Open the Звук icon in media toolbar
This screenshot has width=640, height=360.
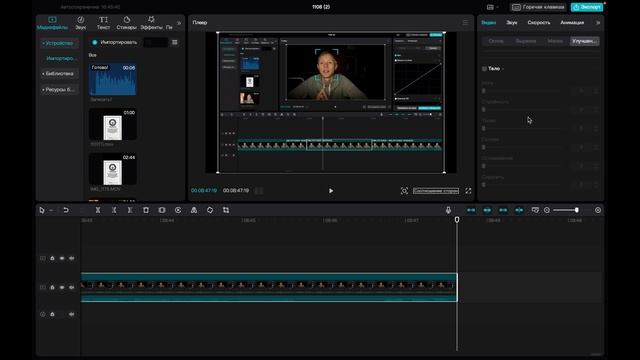[81, 23]
